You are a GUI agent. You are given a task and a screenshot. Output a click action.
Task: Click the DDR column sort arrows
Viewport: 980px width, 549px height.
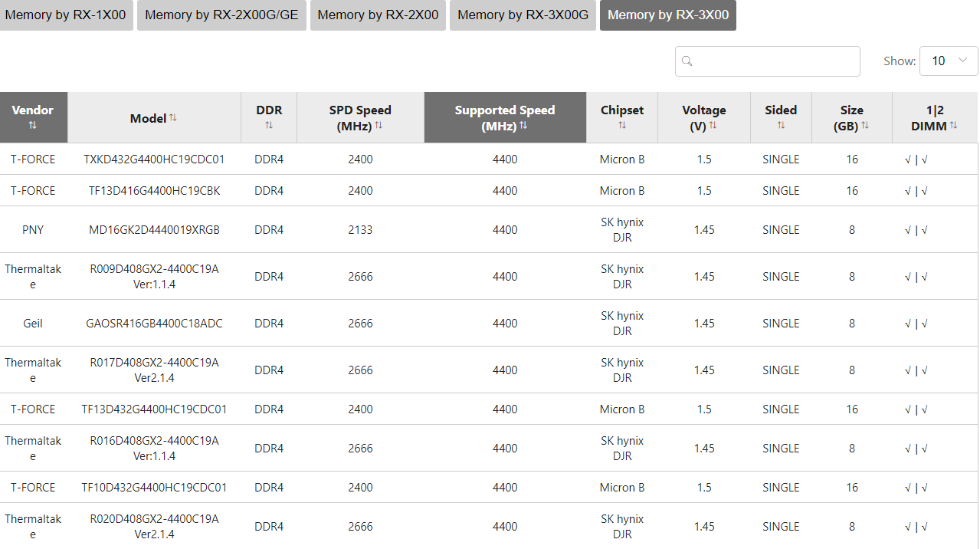tap(269, 125)
